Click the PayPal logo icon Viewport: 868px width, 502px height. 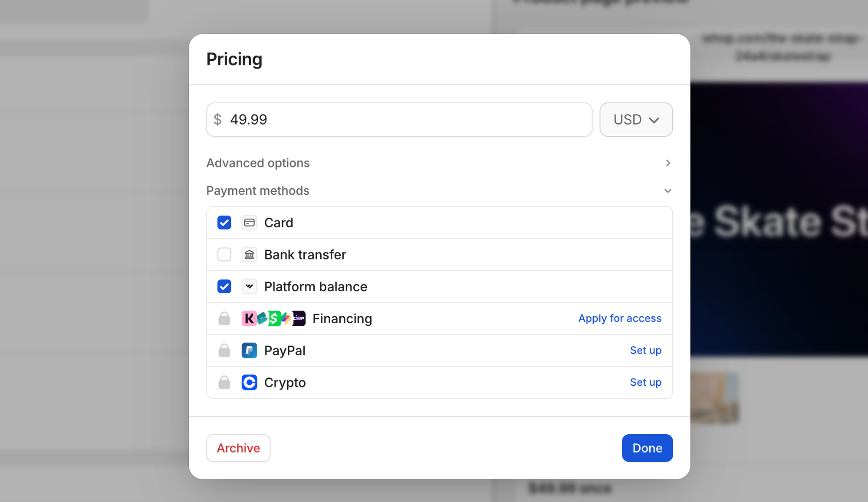[x=250, y=351]
